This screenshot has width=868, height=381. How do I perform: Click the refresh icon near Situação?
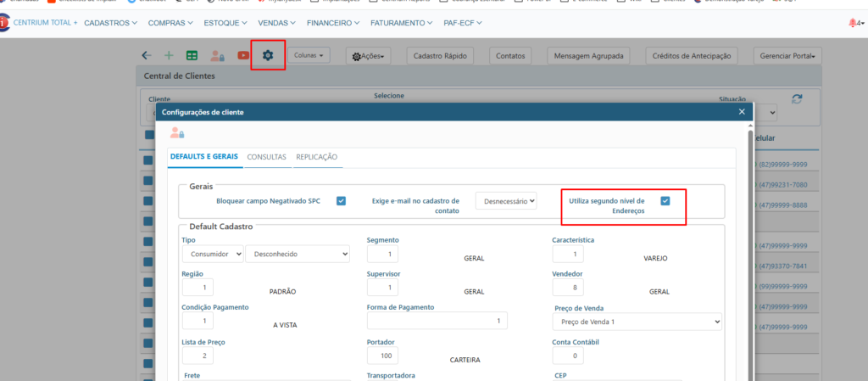(x=797, y=99)
